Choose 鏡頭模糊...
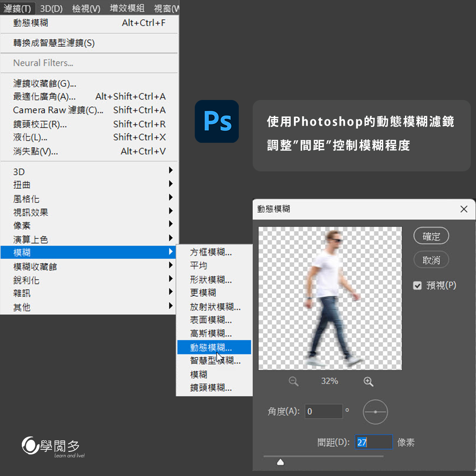476x476 pixels. pos(214,388)
